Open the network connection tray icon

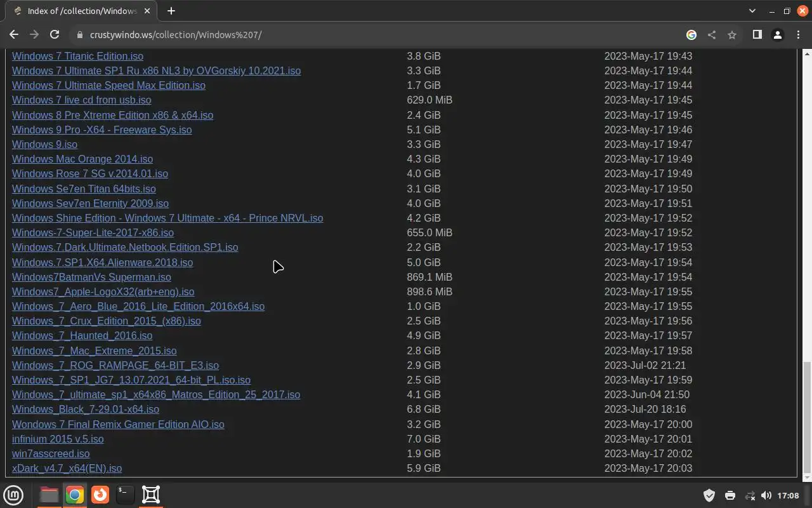tap(750, 495)
